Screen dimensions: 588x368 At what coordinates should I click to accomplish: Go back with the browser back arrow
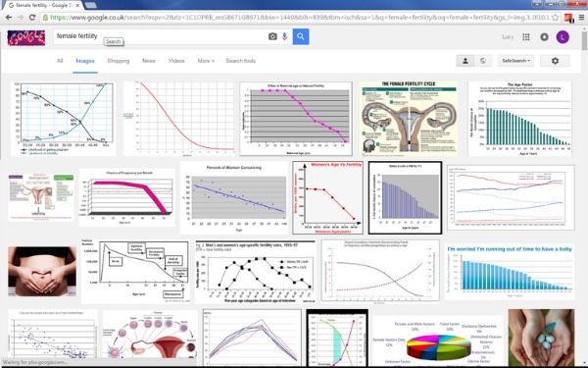[x=8, y=18]
